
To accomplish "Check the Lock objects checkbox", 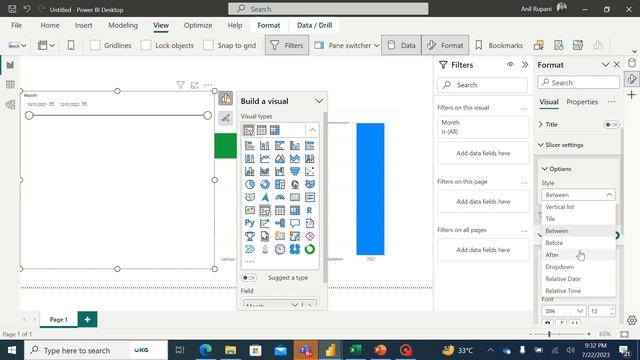I will pyautogui.click(x=146, y=45).
